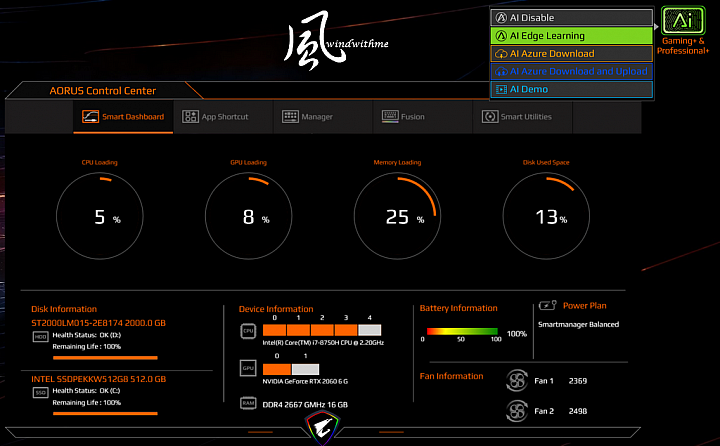Viewport: 720px width, 446px height.
Task: Click the Fan 1 icon
Action: pyautogui.click(x=517, y=381)
